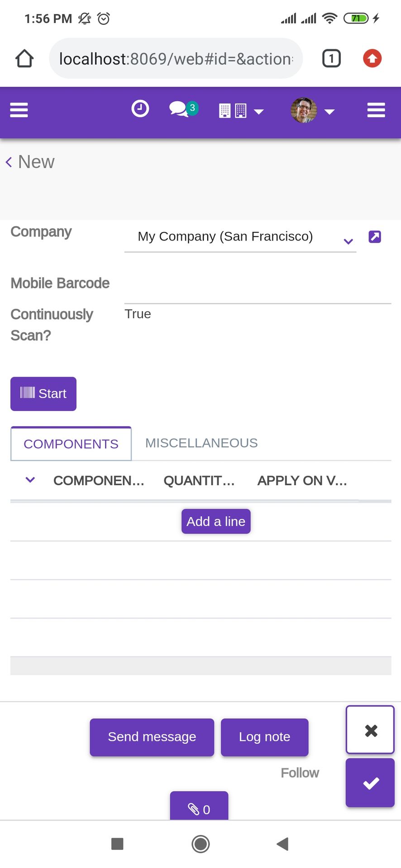Open the right-side hamburger menu
The width and height of the screenshot is (401, 868).
[376, 110]
